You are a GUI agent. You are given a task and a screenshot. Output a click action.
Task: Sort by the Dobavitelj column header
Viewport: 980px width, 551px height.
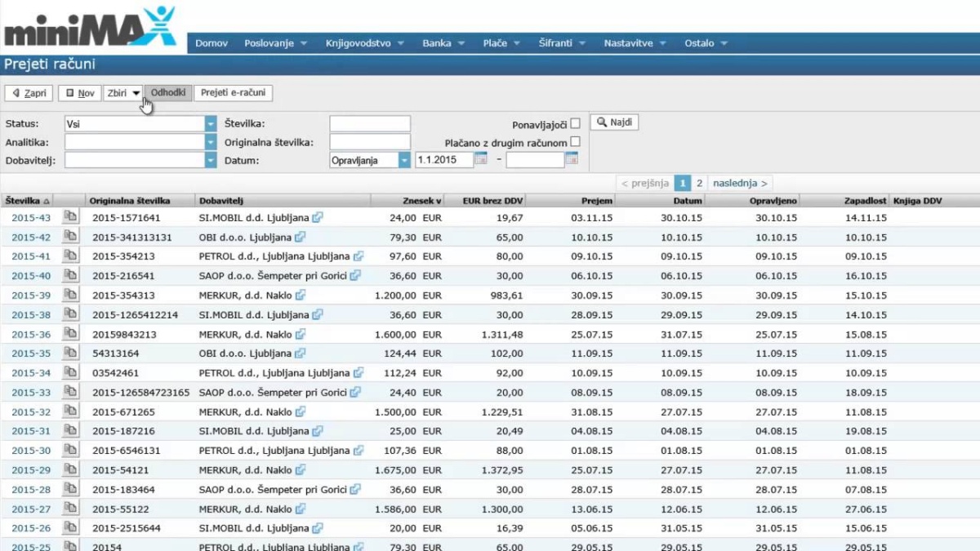[282, 200]
